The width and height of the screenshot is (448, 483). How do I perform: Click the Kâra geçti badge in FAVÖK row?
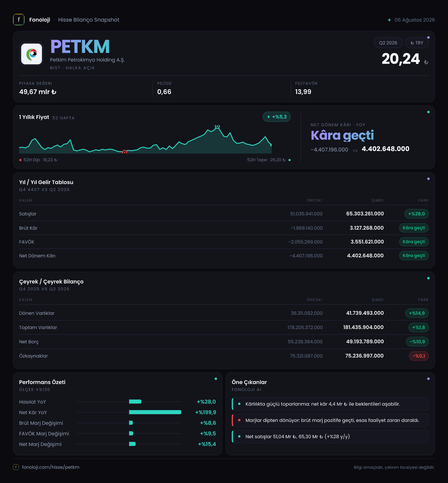414,242
